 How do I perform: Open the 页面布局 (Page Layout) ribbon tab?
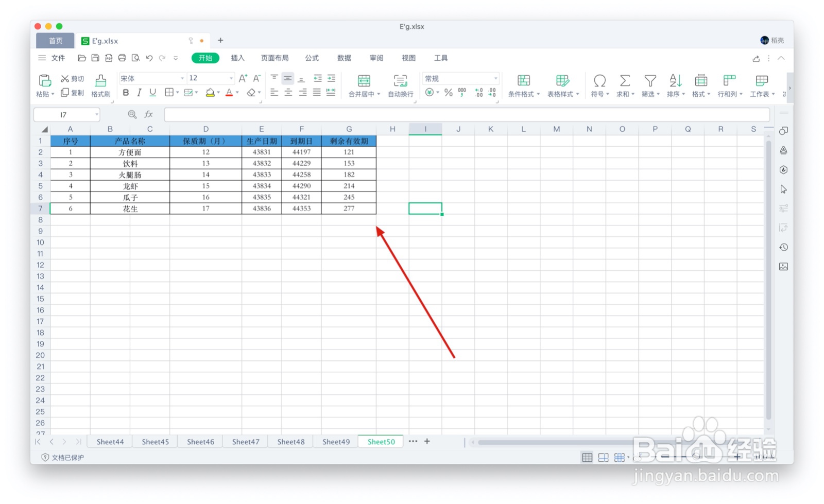pos(274,58)
